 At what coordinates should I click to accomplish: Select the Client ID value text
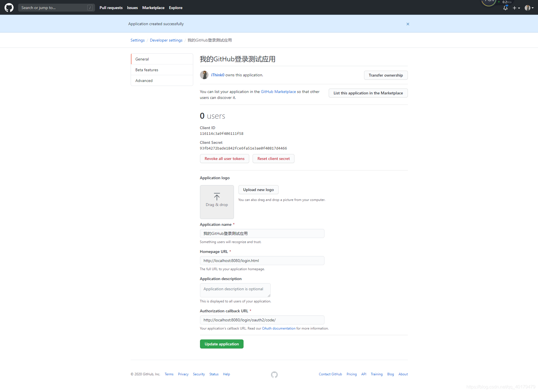(x=221, y=134)
